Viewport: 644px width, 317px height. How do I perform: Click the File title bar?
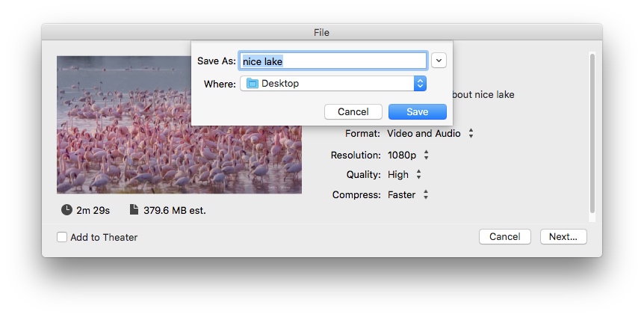[x=321, y=32]
